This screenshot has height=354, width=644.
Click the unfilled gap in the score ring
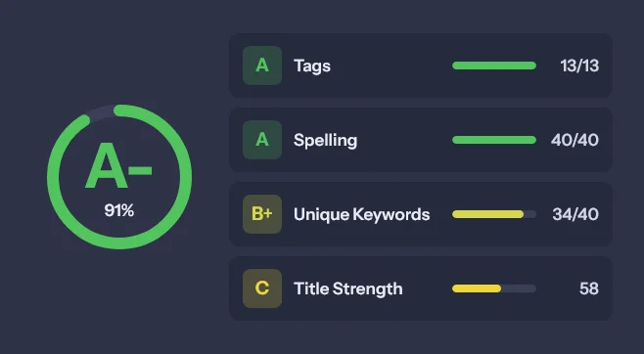[102, 112]
